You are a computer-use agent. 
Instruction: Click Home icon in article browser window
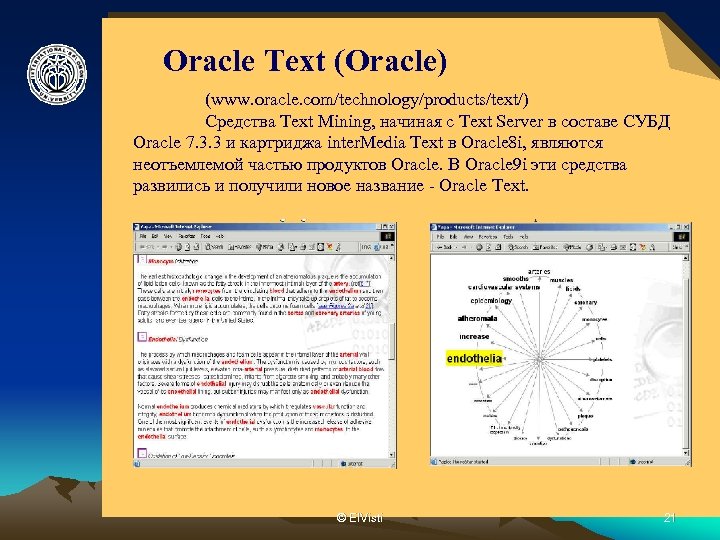tap(197, 247)
